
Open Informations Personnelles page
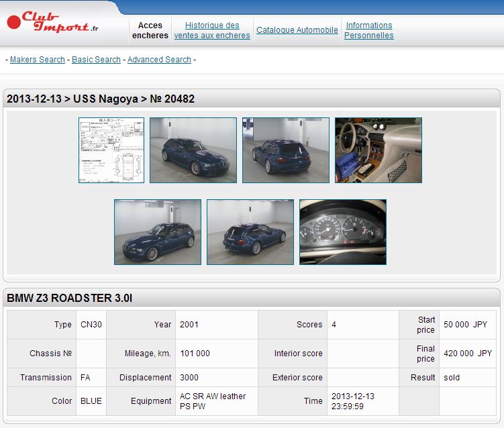pyautogui.click(x=368, y=30)
